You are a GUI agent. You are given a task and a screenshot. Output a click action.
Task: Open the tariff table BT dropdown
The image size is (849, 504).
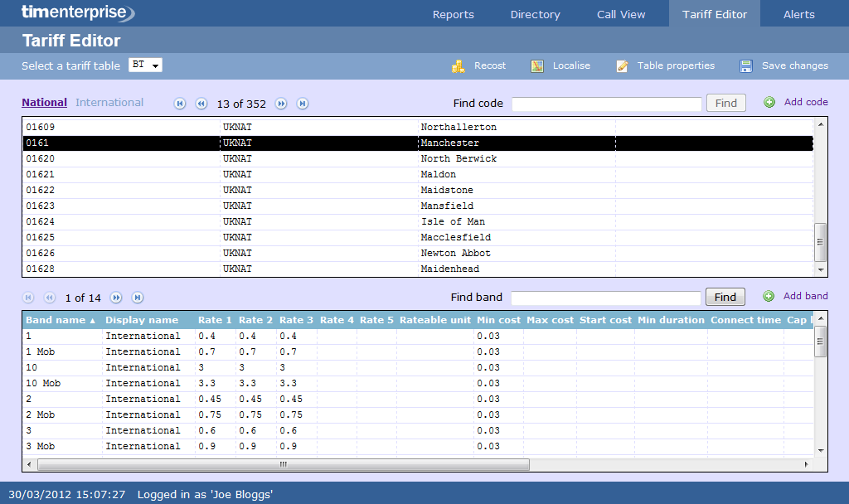[145, 65]
